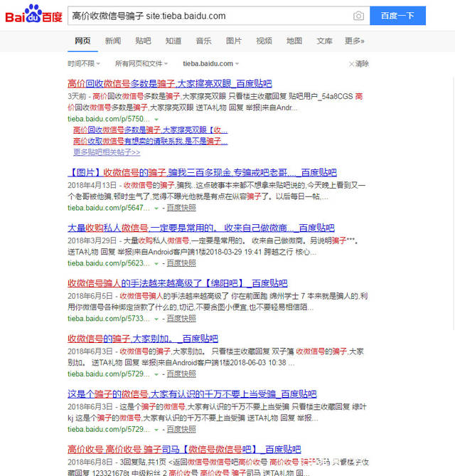The image size is (455, 476).
Task: Open 更多贴吧相关帖子>> link
Action: point(107,152)
